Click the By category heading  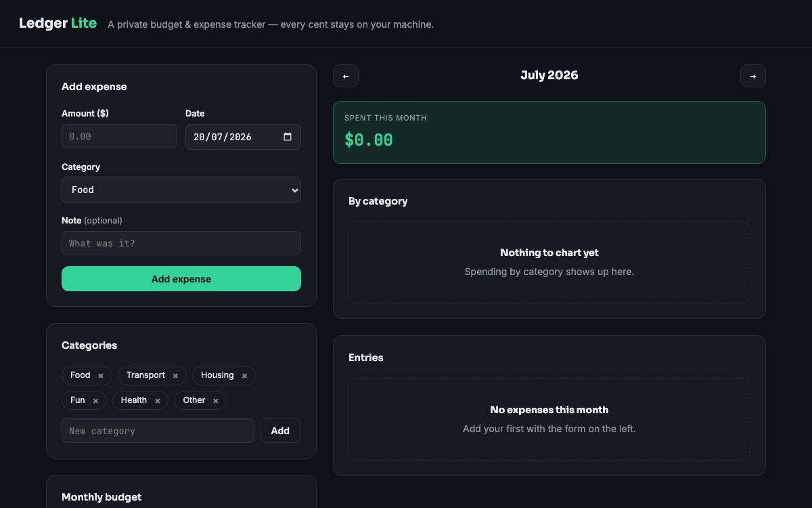pos(378,201)
